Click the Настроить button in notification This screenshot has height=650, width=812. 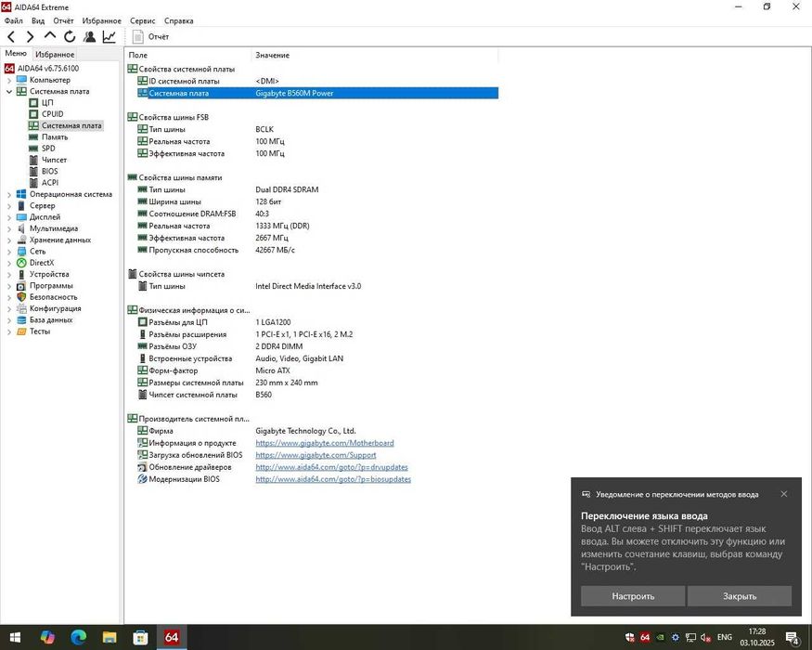click(633, 596)
